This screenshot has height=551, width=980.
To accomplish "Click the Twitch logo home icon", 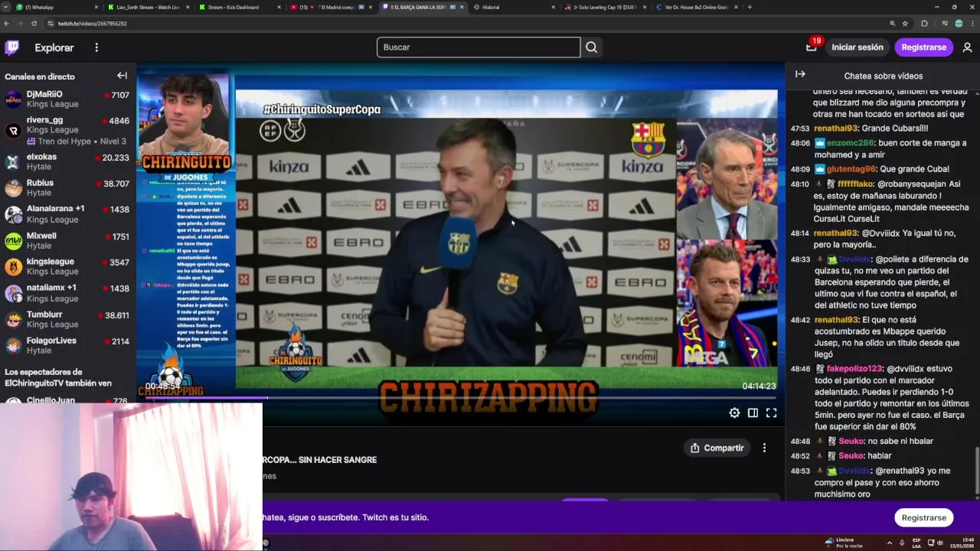I will tap(12, 47).
